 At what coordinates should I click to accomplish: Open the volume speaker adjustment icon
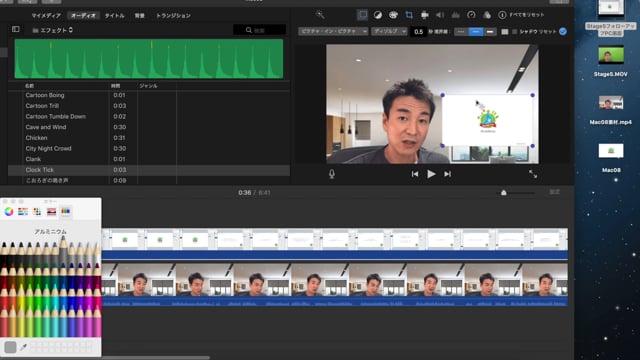tap(440, 15)
